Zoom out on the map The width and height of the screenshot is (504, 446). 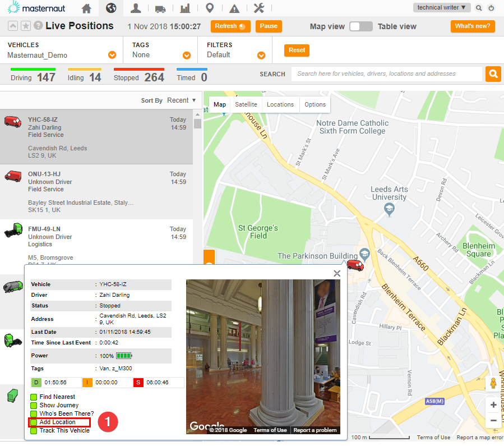pos(493,420)
